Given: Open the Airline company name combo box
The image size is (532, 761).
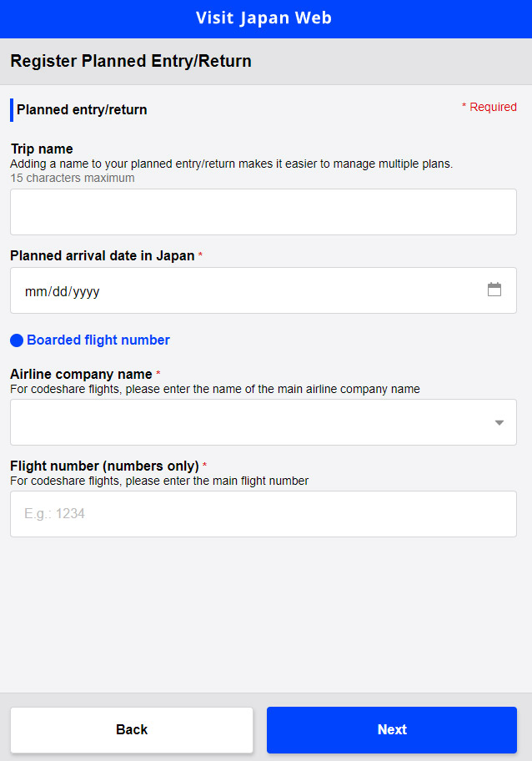Looking at the screenshot, I should [250, 422].
